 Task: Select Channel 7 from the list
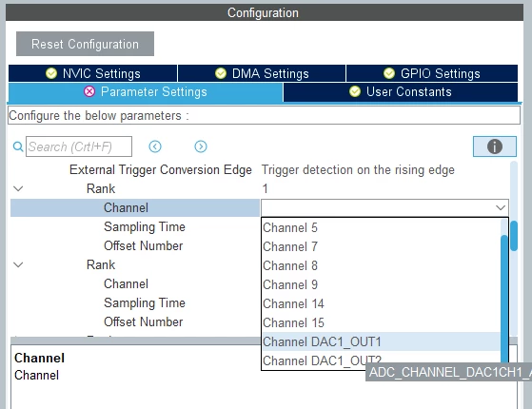coord(381,246)
